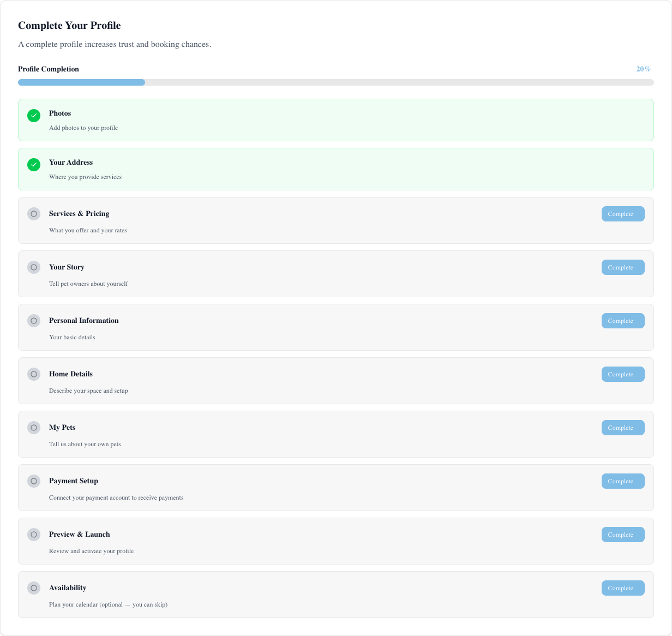Click the status circle beside Your Story
Image resolution: width=672 pixels, height=636 pixels.
[x=34, y=267]
